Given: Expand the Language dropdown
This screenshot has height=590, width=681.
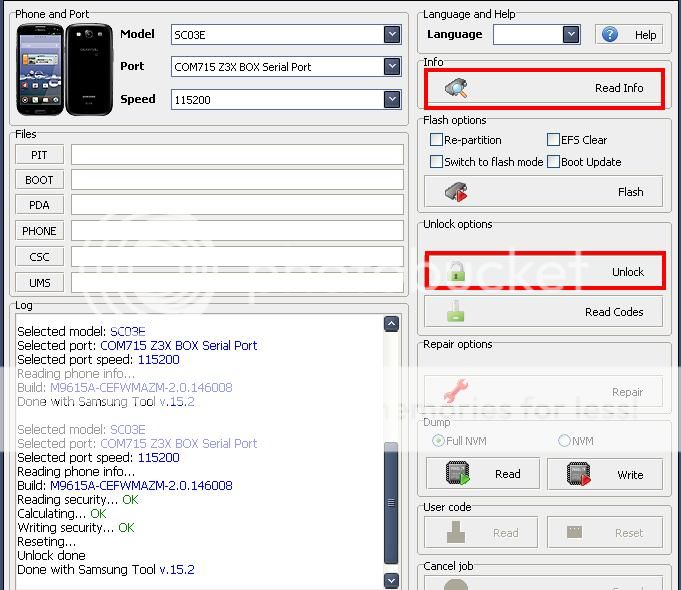Looking at the screenshot, I should tap(571, 35).
